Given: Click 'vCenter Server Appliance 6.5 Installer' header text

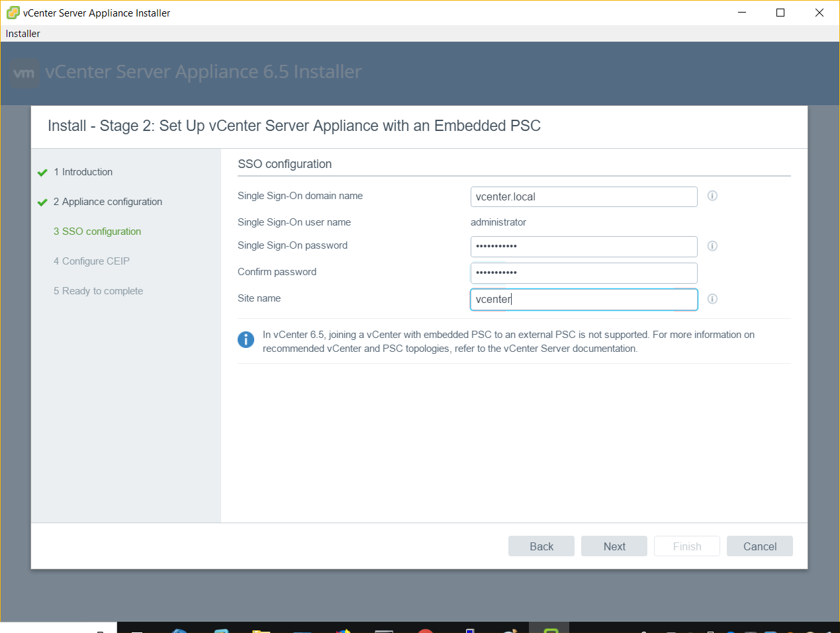Looking at the screenshot, I should point(203,71).
